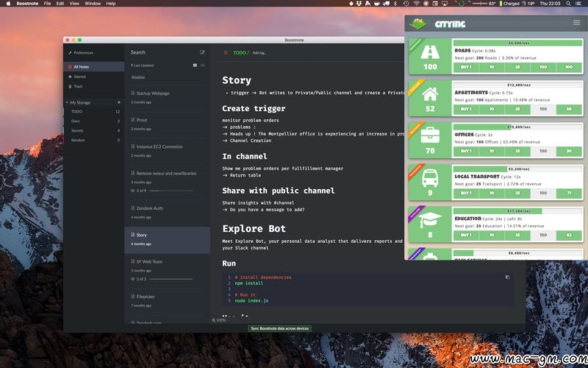
Task: Open Time Machine menu bar icon
Action: 406,4
